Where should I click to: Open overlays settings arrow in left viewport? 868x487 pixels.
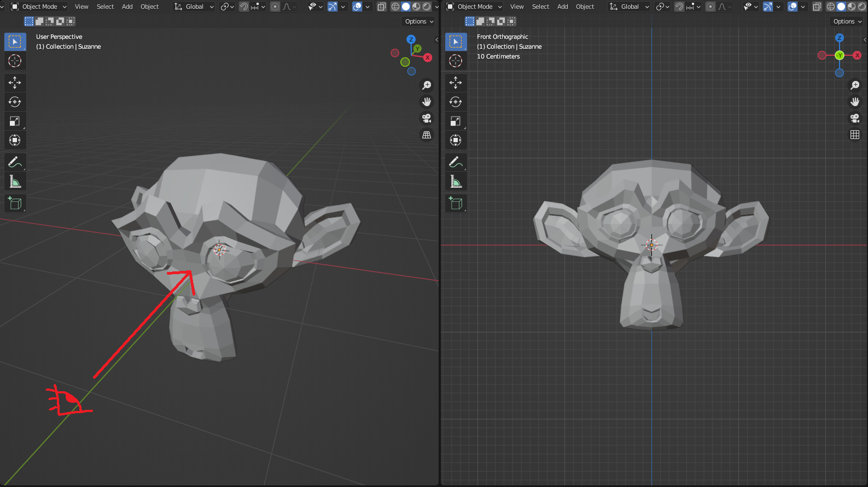(368, 7)
